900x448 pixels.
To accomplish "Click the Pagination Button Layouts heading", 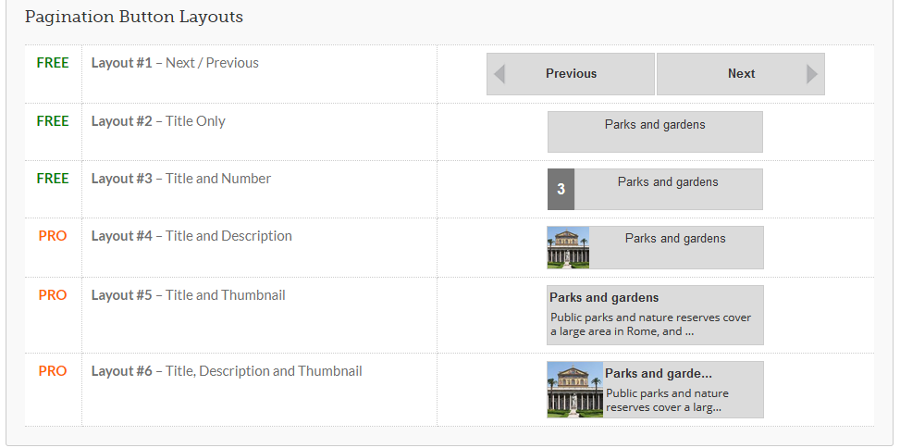I will click(134, 17).
